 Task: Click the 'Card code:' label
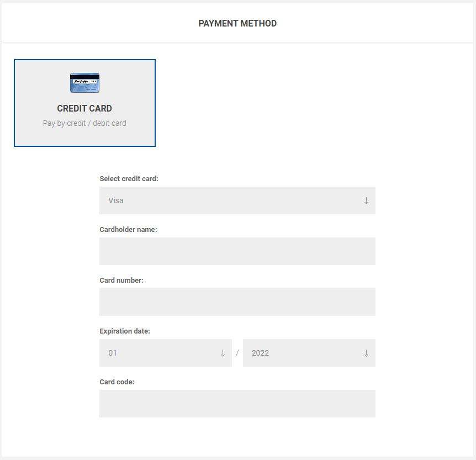pos(117,382)
